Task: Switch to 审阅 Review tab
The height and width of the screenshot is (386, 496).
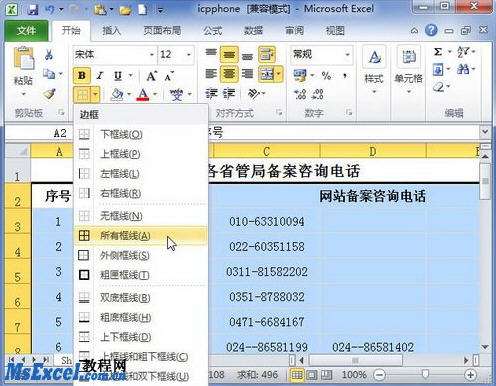Action: pyautogui.click(x=294, y=31)
